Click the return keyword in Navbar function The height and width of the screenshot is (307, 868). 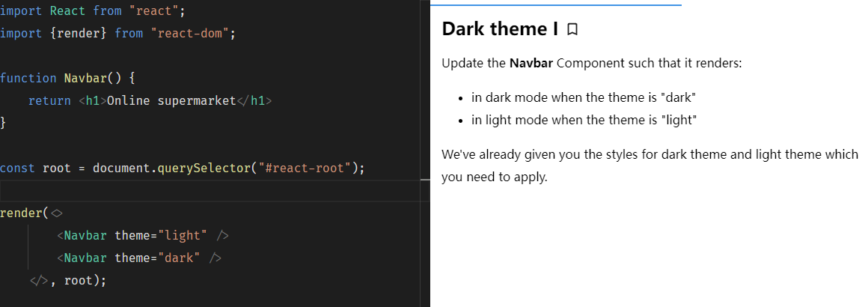[x=49, y=101]
